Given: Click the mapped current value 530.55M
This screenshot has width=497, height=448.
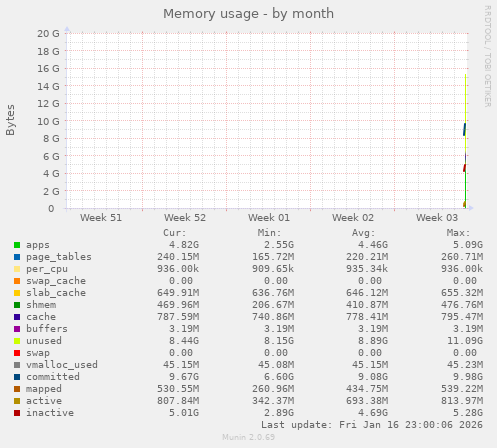Looking at the screenshot, I should click(178, 389).
